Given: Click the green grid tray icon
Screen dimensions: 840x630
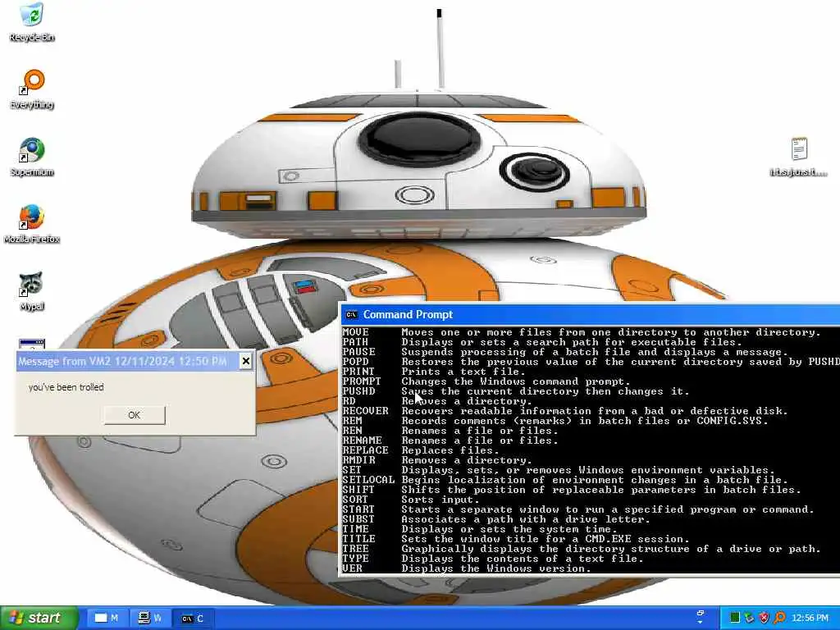Looking at the screenshot, I should click(x=735, y=618).
